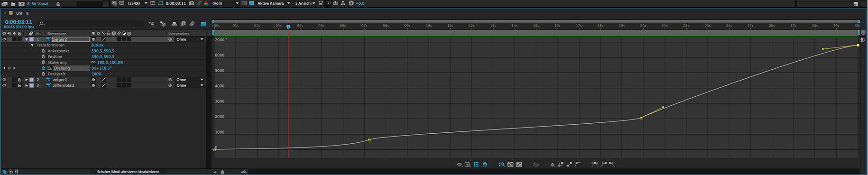Open the uhr panel menu
This screenshot has height=175, width=868.
pos(28,13)
